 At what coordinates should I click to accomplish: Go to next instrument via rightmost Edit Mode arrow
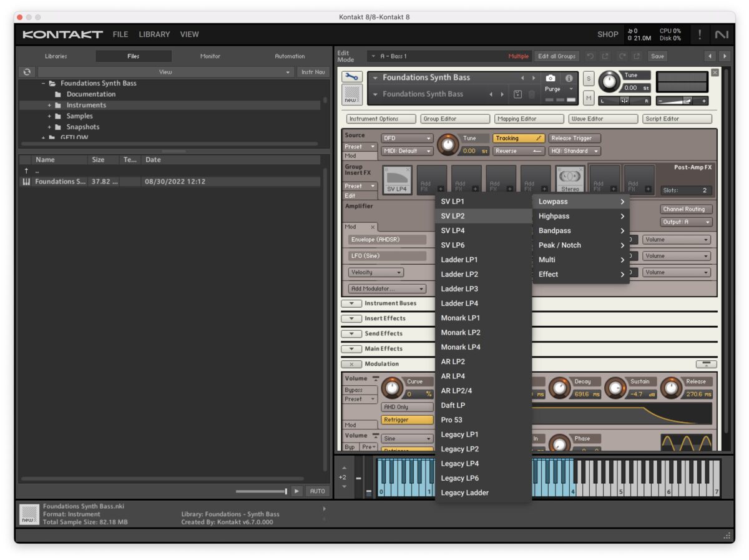coord(725,56)
